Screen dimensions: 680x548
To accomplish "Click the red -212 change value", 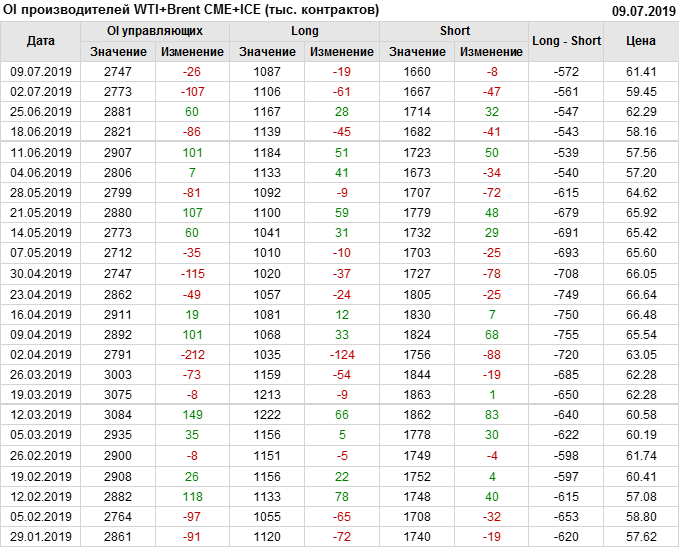I will click(192, 354).
